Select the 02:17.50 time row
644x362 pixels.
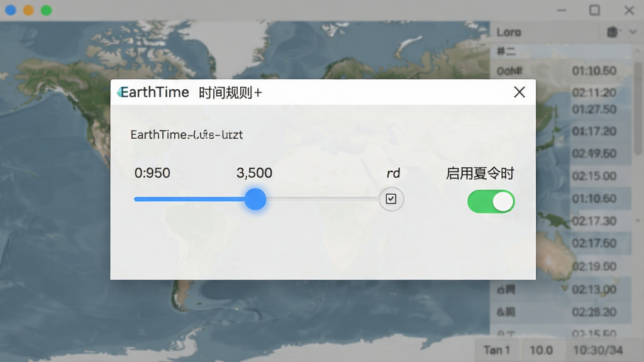[x=594, y=243]
